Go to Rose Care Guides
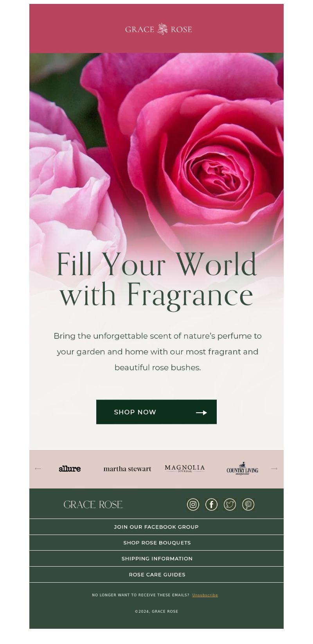Screen dimensions: 313x644 click(x=156, y=575)
